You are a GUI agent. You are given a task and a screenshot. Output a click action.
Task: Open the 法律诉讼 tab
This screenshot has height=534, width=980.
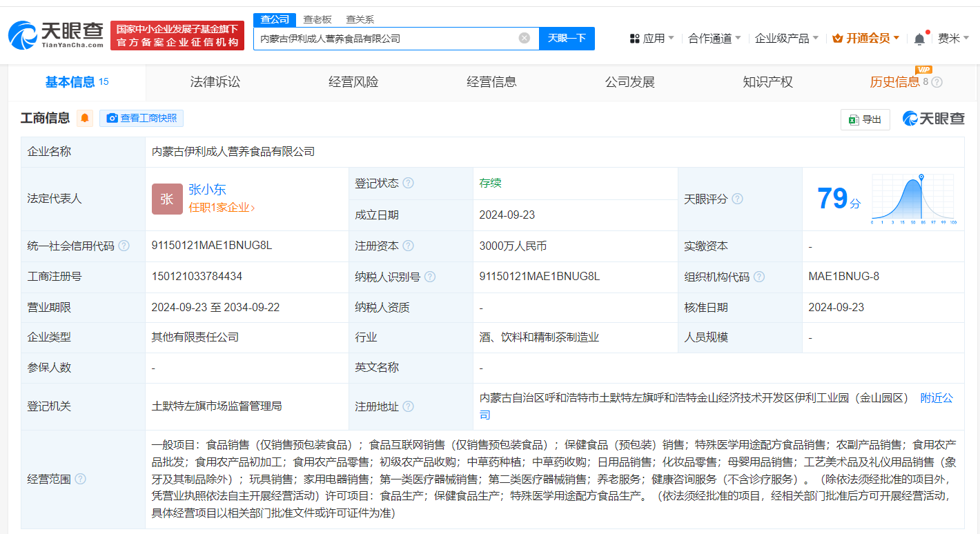click(215, 81)
